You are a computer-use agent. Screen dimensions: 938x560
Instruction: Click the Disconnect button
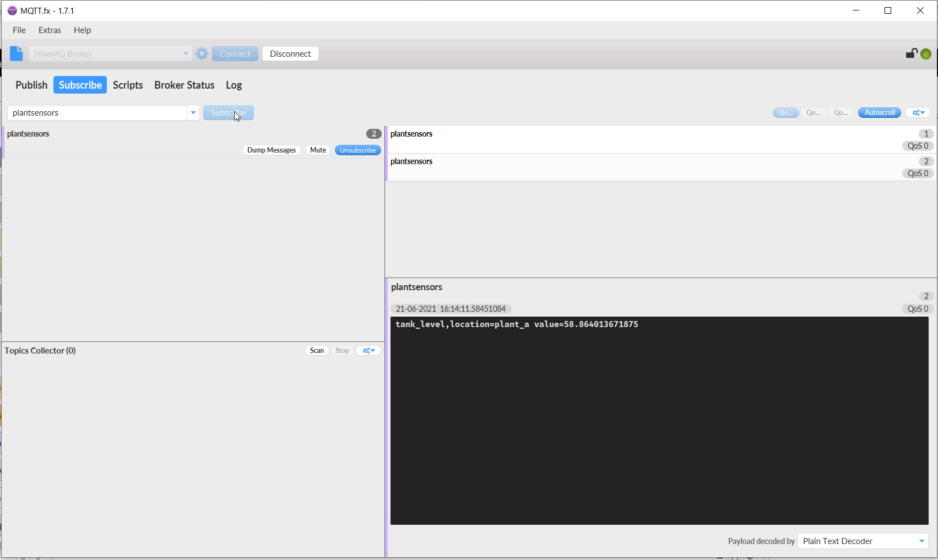(x=290, y=53)
